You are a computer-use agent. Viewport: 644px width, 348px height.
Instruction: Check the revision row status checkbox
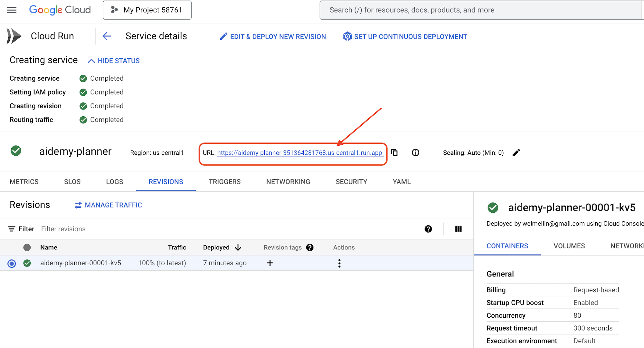tap(27, 263)
